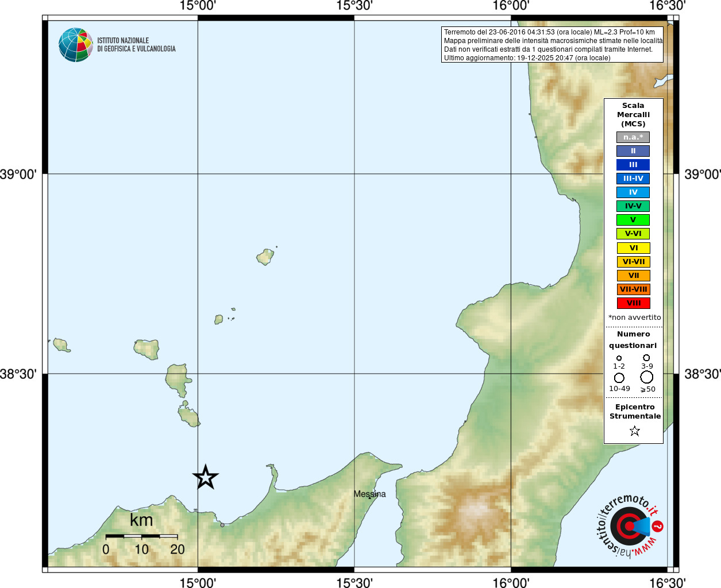Click the legend star under Epicentro Strumentale
This screenshot has height=588, width=721.
[634, 431]
